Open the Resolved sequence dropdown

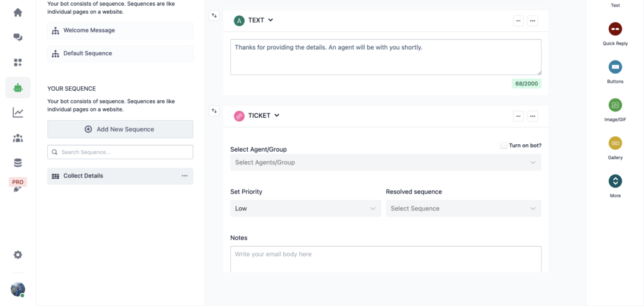tap(463, 208)
